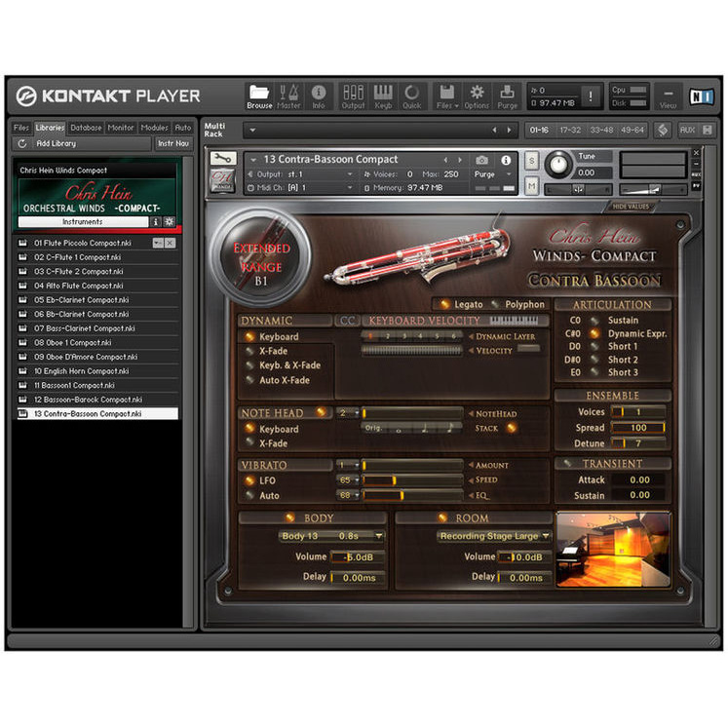728x728 pixels.
Task: Click the refresh icon beside Add Library
Action: 21,143
